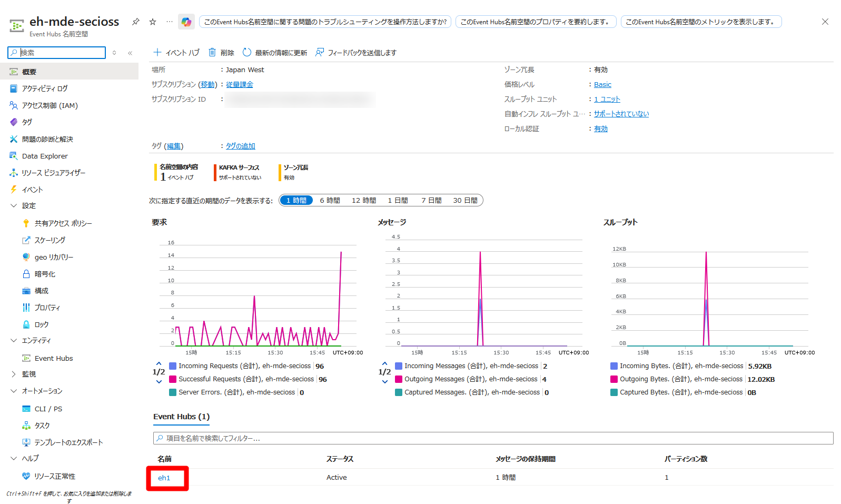Image resolution: width=841 pixels, height=504 pixels.
Task: Collapse the ヘルプ section
Action: [14, 458]
